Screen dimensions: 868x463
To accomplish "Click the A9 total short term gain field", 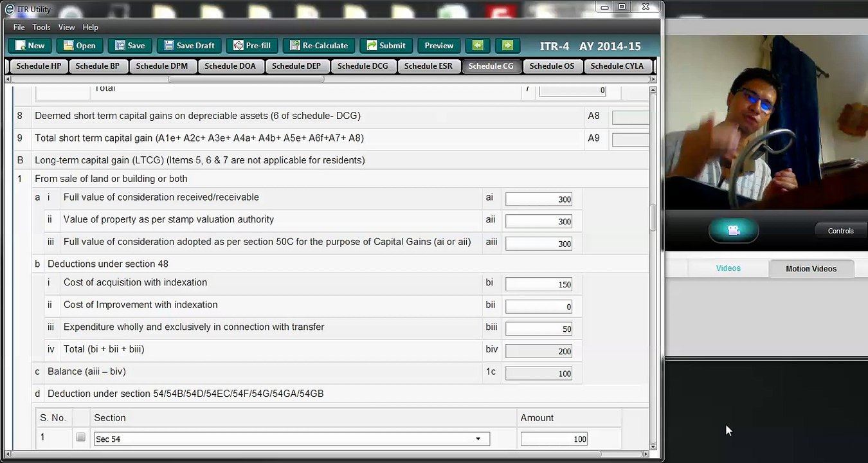I will 630,140.
